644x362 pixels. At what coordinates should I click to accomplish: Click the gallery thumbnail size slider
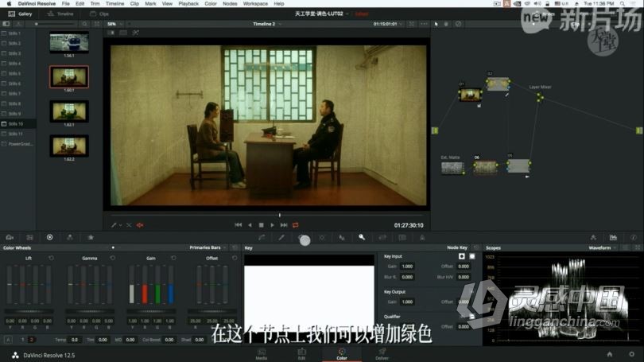coord(56,24)
